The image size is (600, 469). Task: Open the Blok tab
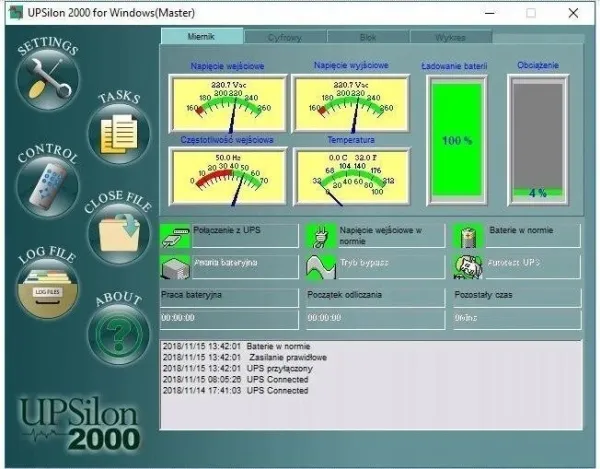[x=368, y=37]
